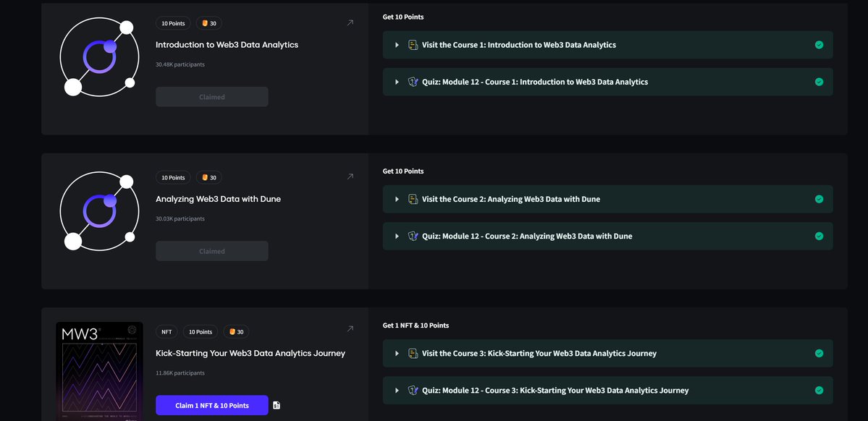The image size is (868, 421).
Task: Open Introduction to Web3 Data Analytics external link arrow
Action: [x=350, y=23]
